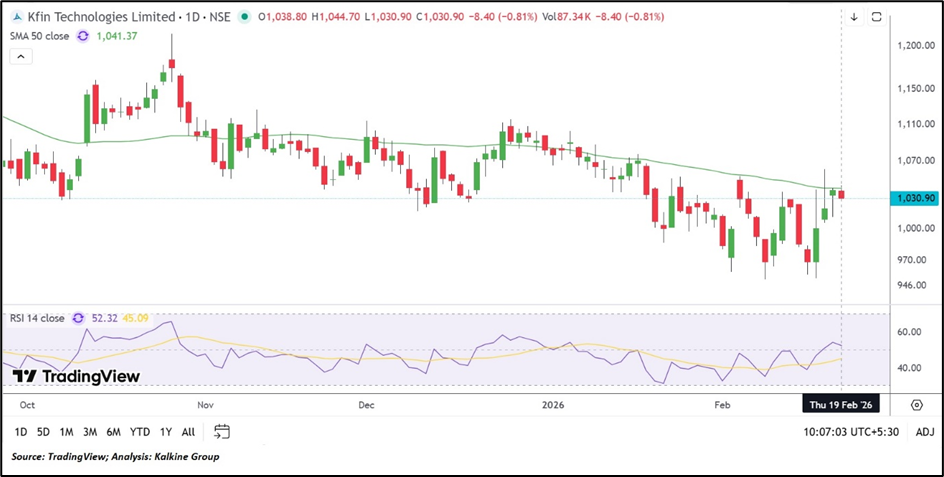Open chart settings gear icon

pyautogui.click(x=916, y=404)
